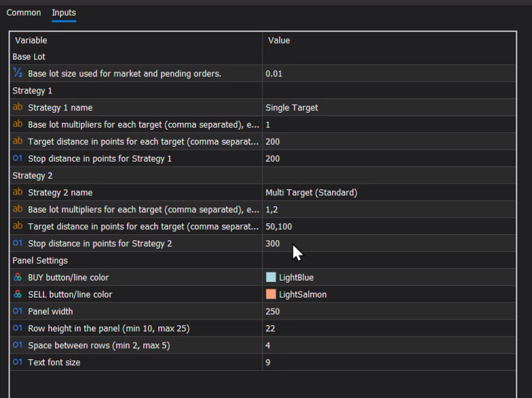Click the integer icon beside Panel width

pyautogui.click(x=18, y=311)
